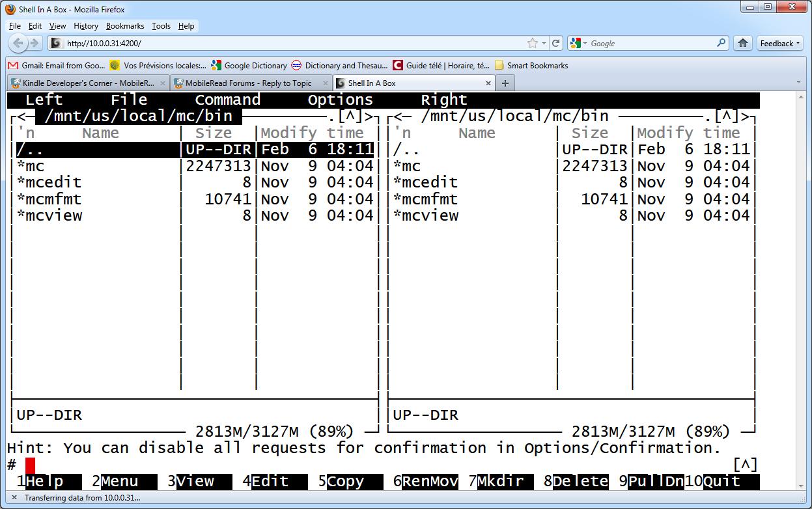
Task: Open the Google Dictionary bookmark
Action: (x=249, y=65)
